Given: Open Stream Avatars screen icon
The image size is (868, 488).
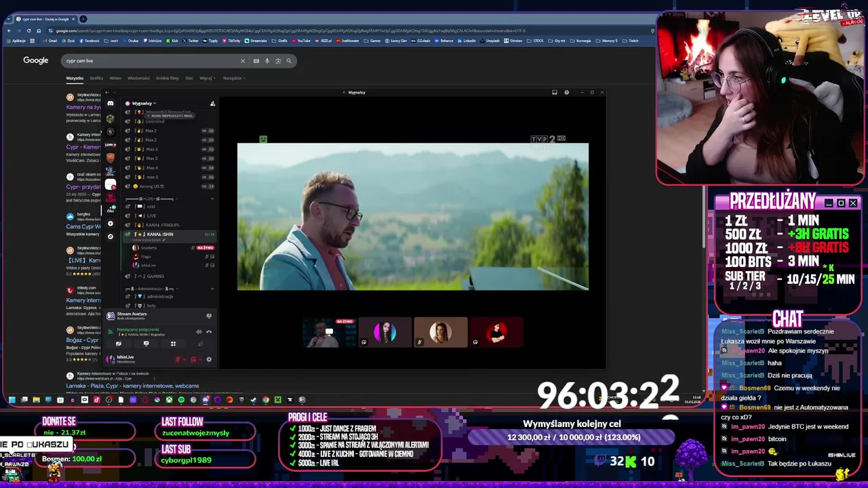Looking at the screenshot, I should [209, 316].
